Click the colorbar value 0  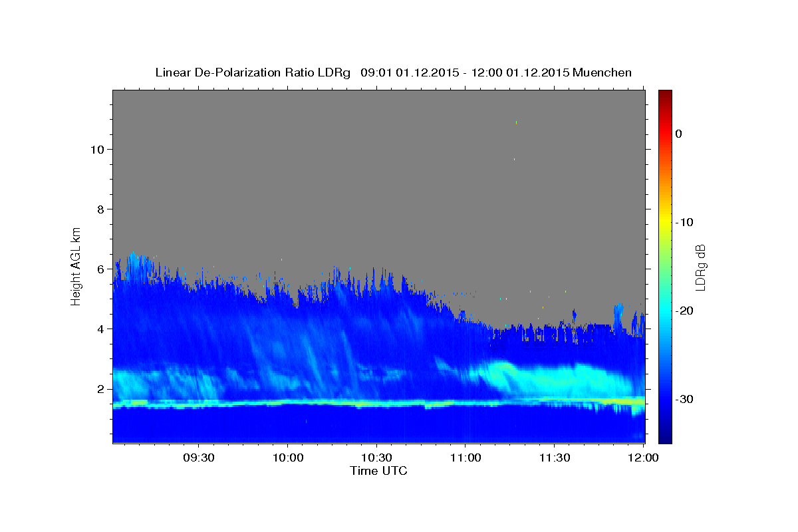[678, 134]
